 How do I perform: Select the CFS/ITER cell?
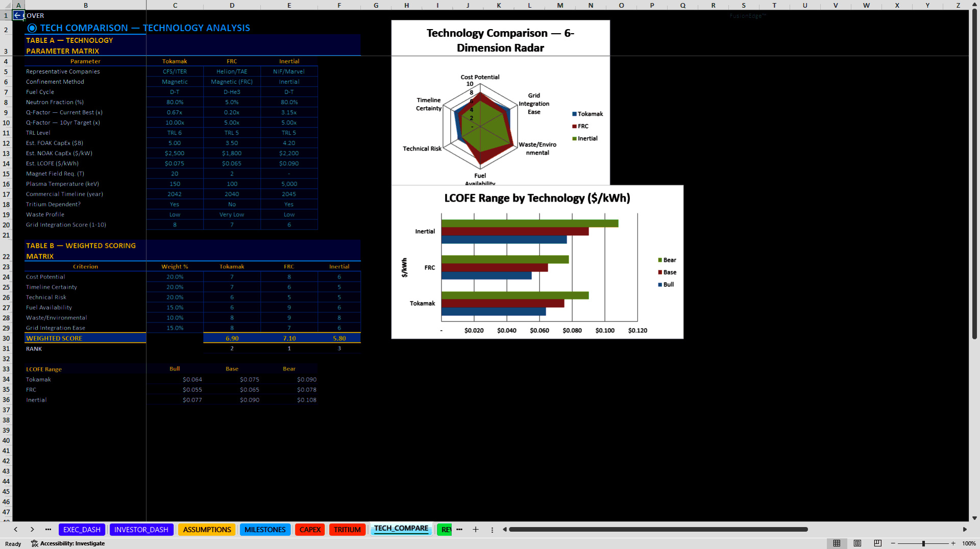[175, 71]
